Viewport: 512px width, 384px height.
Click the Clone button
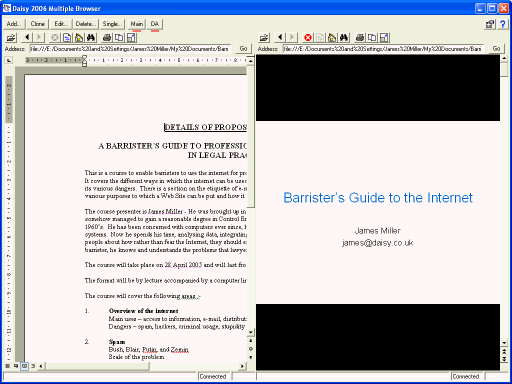(38, 24)
